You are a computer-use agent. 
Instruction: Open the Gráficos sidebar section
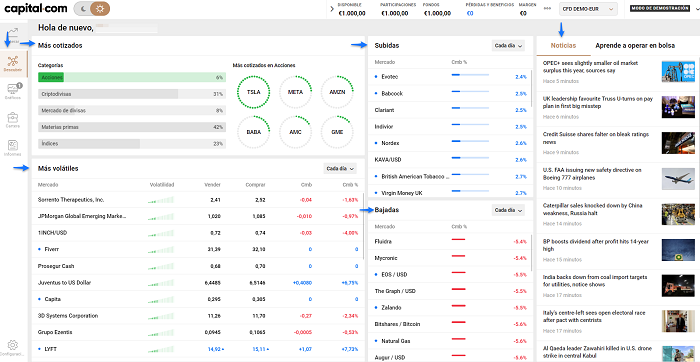tap(13, 92)
